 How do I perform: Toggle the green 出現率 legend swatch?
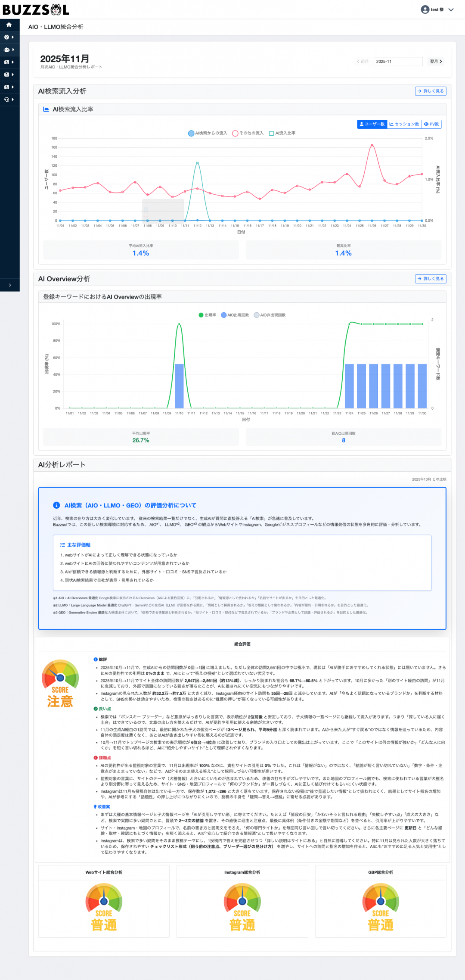[x=201, y=315]
